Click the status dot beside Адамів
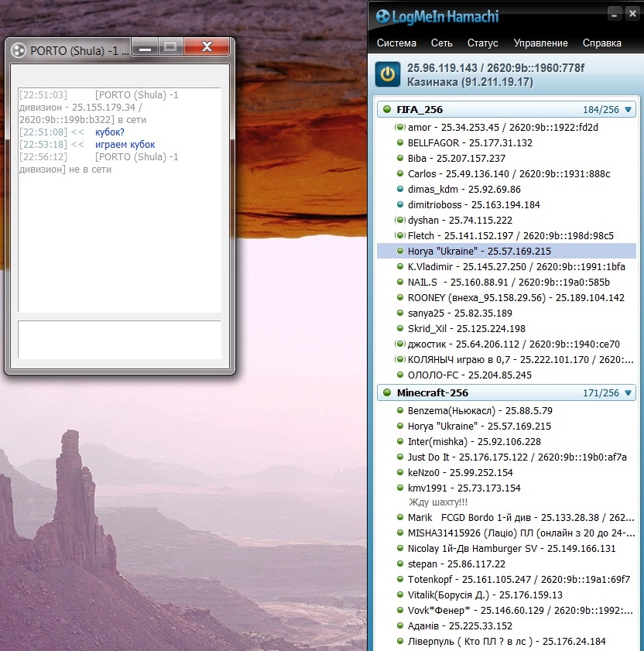Screen dimensions: 644x651 400,625
